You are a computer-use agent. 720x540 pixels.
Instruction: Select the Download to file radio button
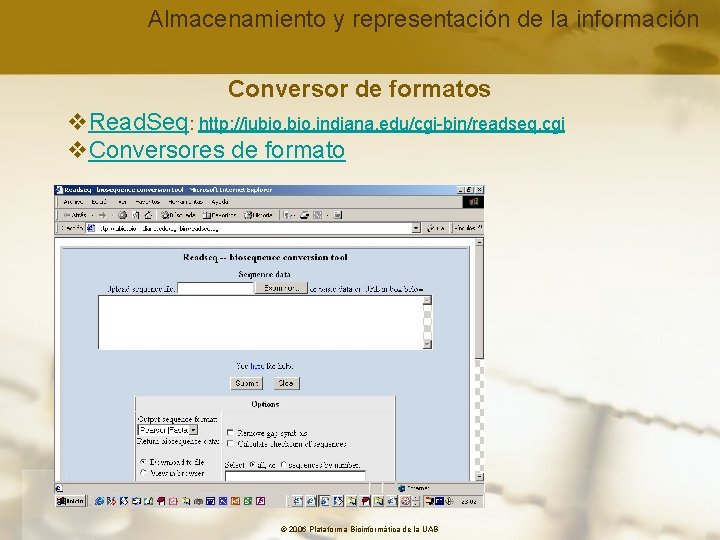pyautogui.click(x=143, y=462)
